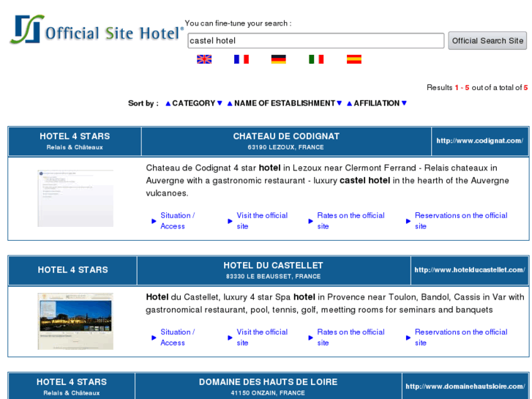Viewport: 532px width, 399px height.
Task: Click the CATEGORY sort label
Action: [x=194, y=103]
